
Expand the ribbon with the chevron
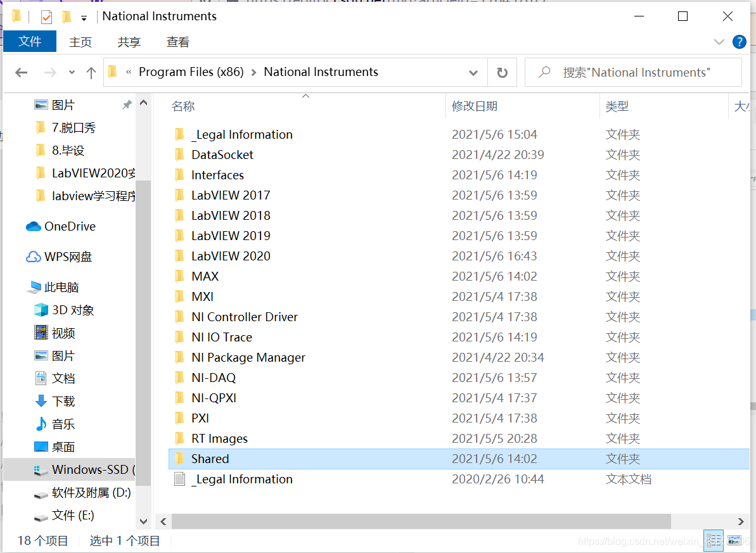coord(719,42)
